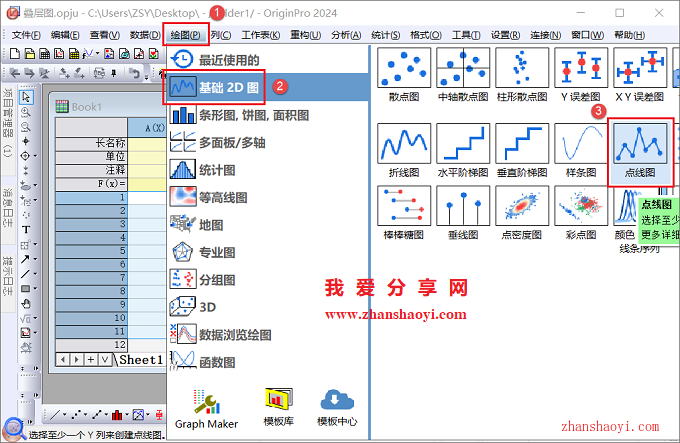Pick the 垂直阶梯图 plot

(x=522, y=150)
